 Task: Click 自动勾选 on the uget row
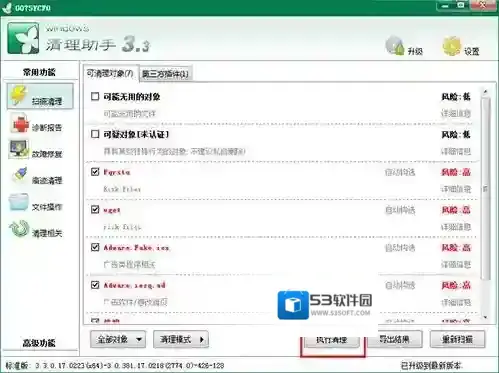point(400,210)
